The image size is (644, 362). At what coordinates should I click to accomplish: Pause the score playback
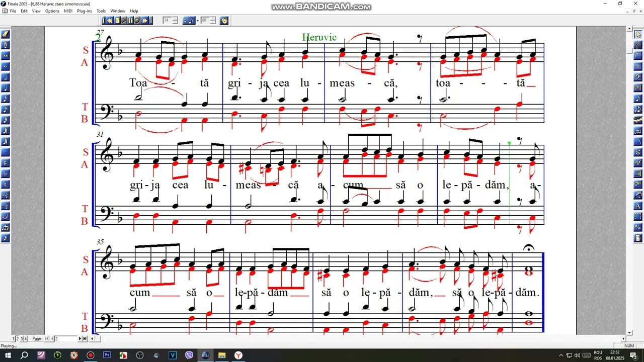click(x=130, y=21)
